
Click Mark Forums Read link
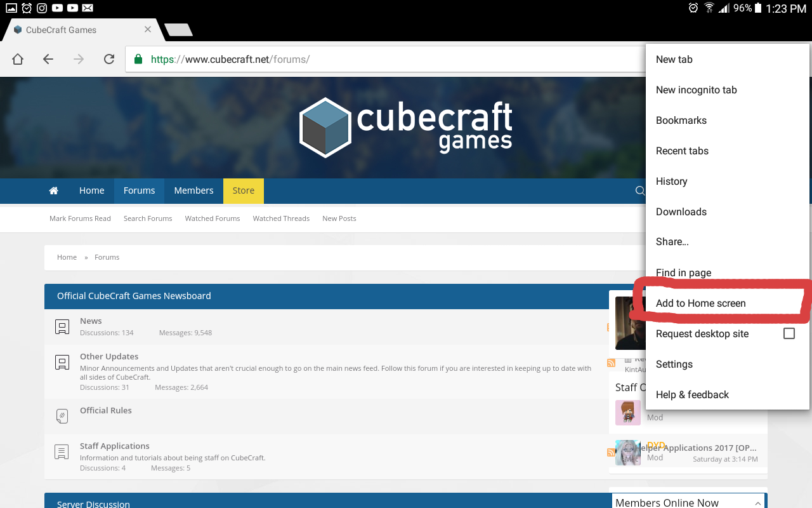coord(80,218)
